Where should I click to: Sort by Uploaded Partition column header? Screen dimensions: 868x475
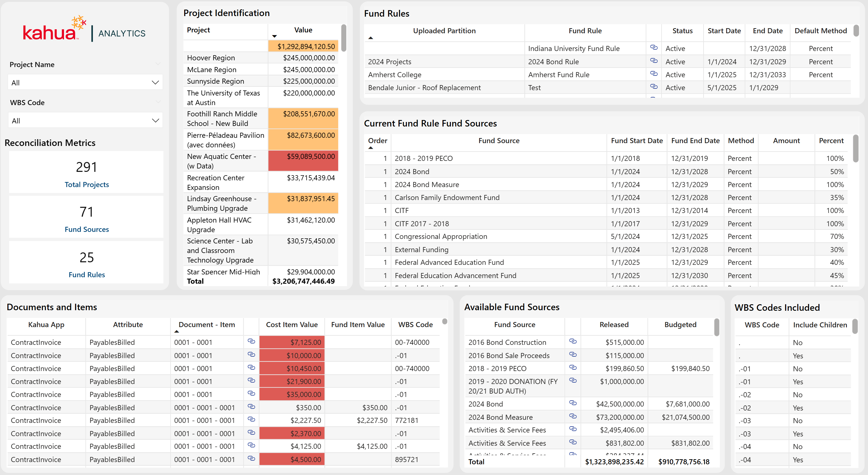pos(444,31)
